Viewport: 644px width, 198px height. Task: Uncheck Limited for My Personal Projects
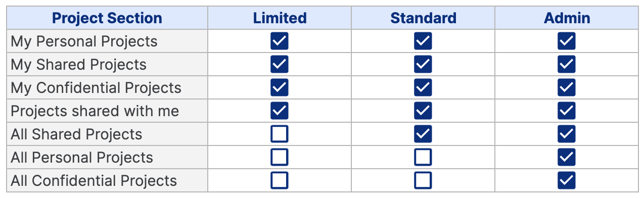(280, 41)
